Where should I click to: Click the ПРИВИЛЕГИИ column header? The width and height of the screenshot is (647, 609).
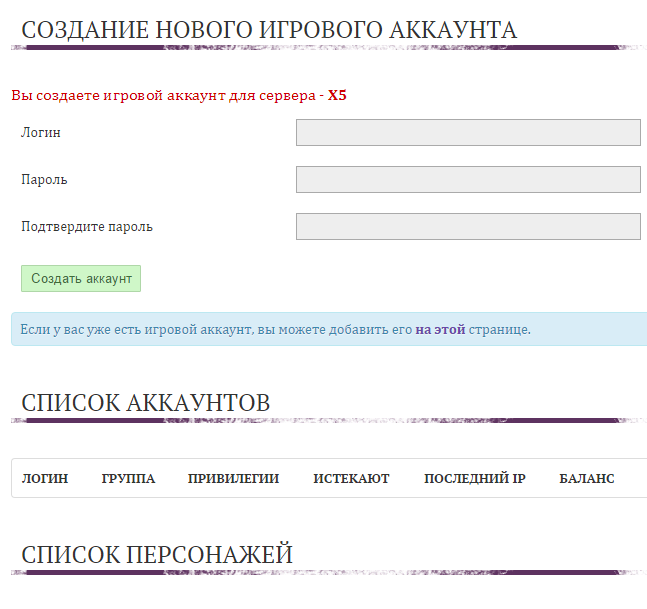point(234,478)
